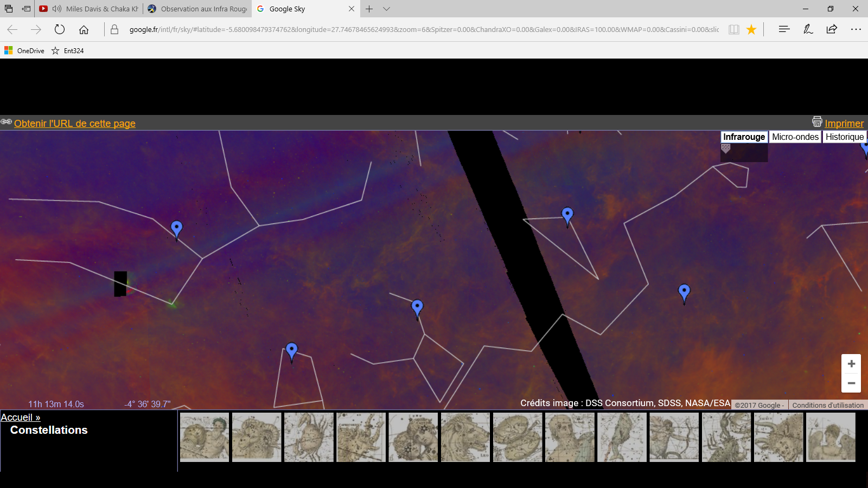
Task: Open the Leo lion thumbnail
Action: [x=465, y=438]
